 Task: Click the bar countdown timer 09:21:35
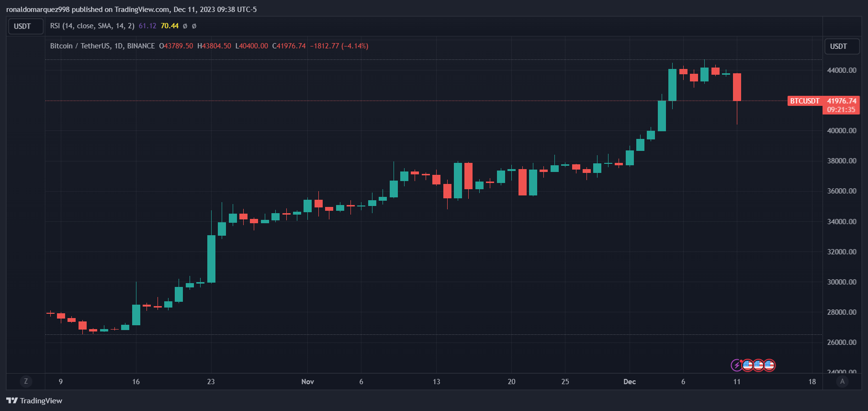(x=841, y=110)
